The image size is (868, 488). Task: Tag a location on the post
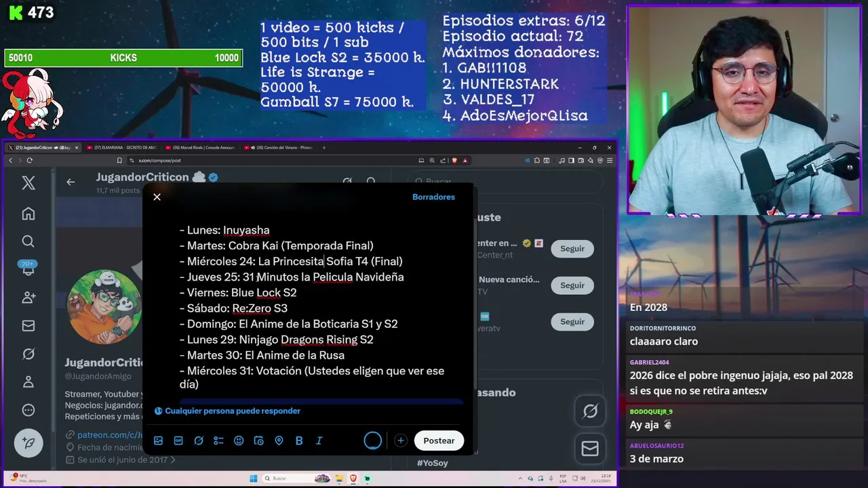coord(279,441)
